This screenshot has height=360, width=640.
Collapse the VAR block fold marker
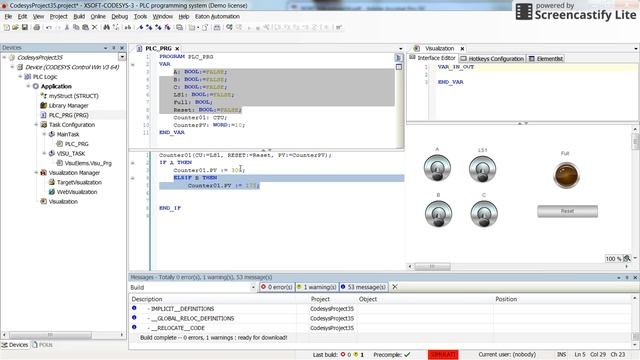(133, 64)
